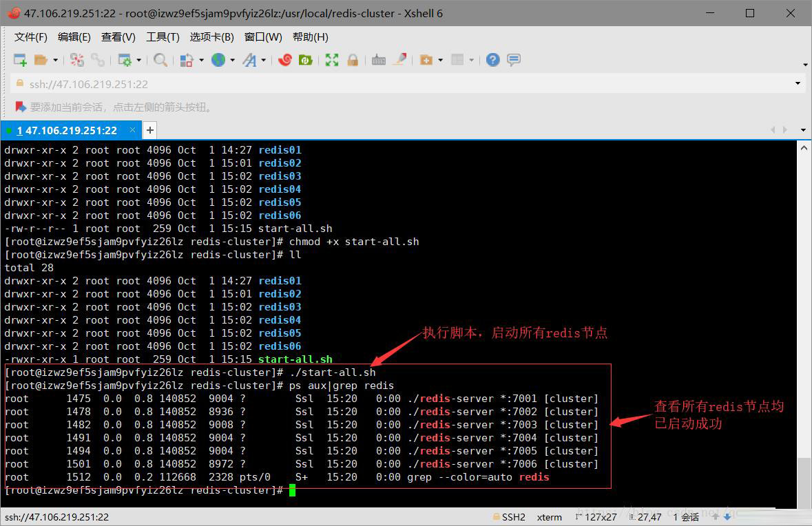Launch Xftp via green toolbar icon
The width and height of the screenshot is (812, 526).
306,60
